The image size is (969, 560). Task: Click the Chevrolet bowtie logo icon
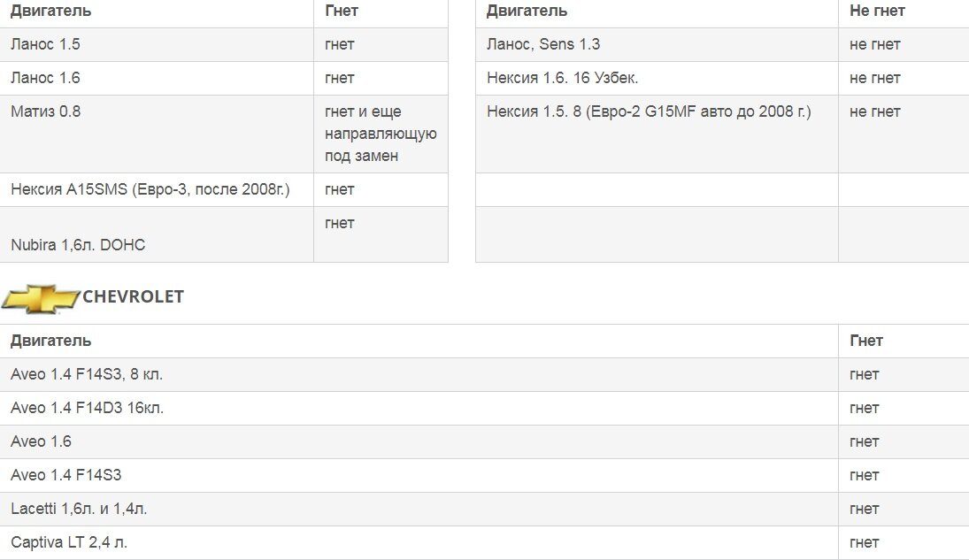pyautogui.click(x=41, y=298)
